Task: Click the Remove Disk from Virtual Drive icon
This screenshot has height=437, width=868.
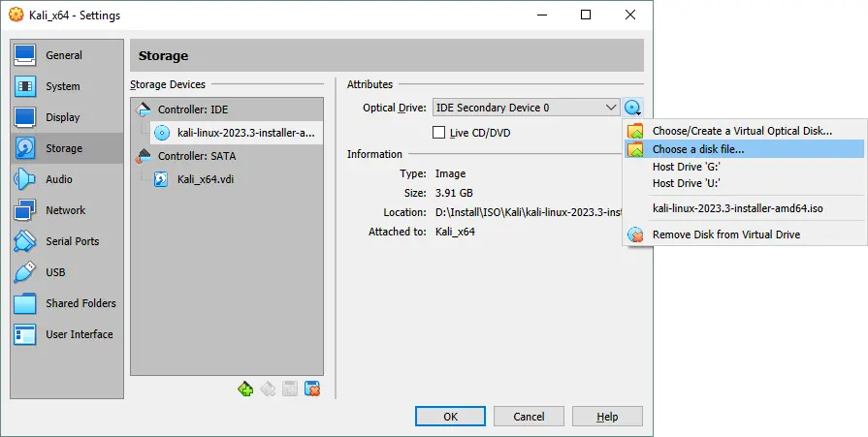Action: pyautogui.click(x=635, y=234)
